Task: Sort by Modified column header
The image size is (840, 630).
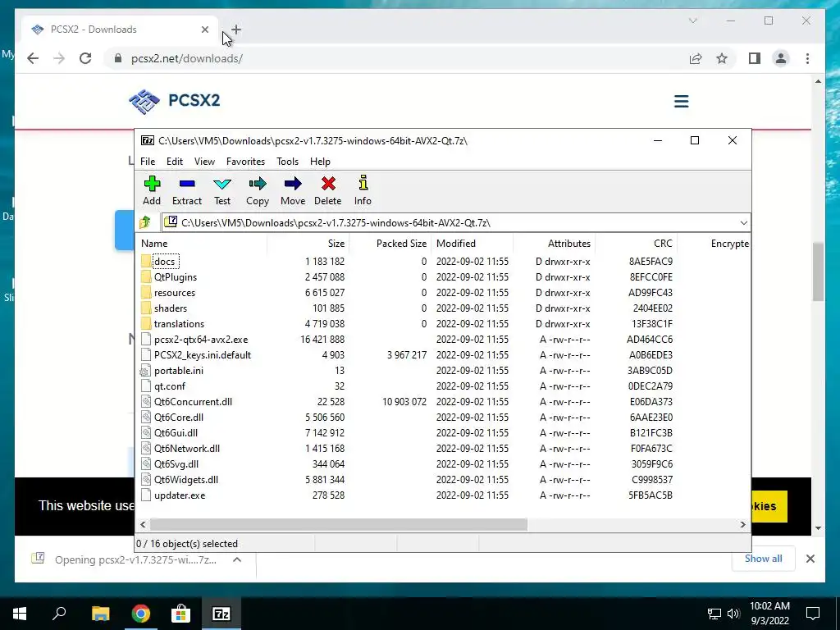Action: [472, 243]
